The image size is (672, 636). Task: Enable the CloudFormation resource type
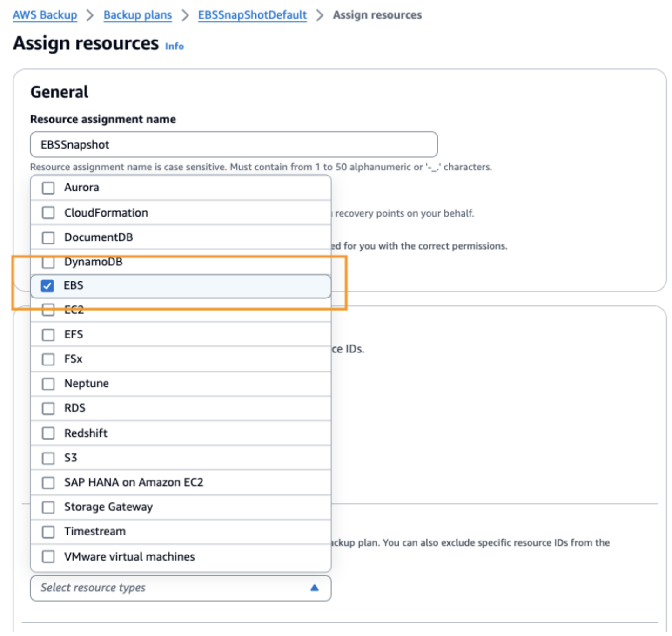coord(48,213)
